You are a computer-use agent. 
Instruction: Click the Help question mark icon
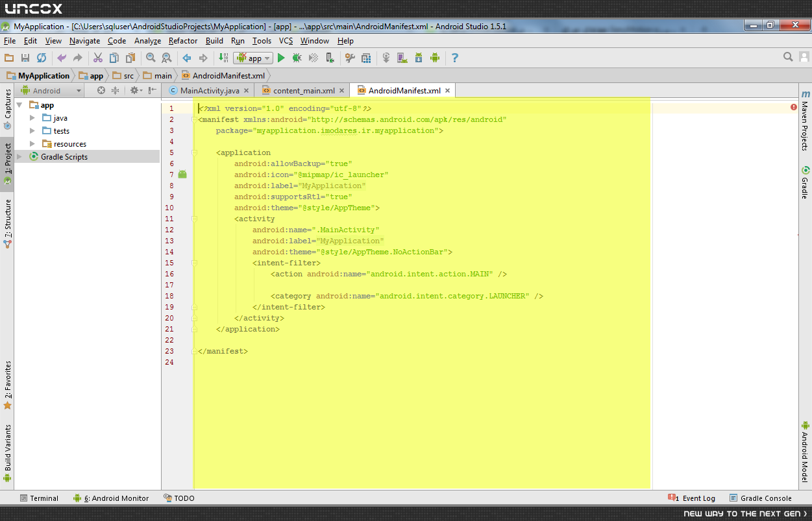point(455,58)
